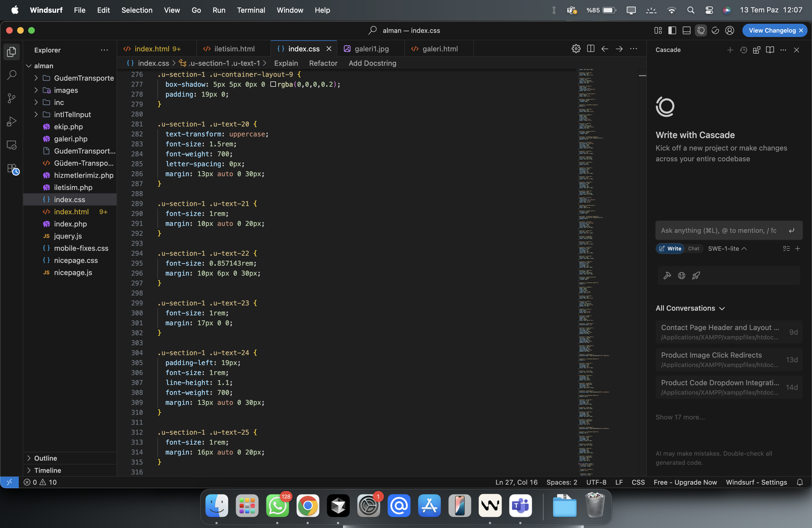812x528 pixels.
Task: Open the Terminal menu
Action: (x=251, y=10)
